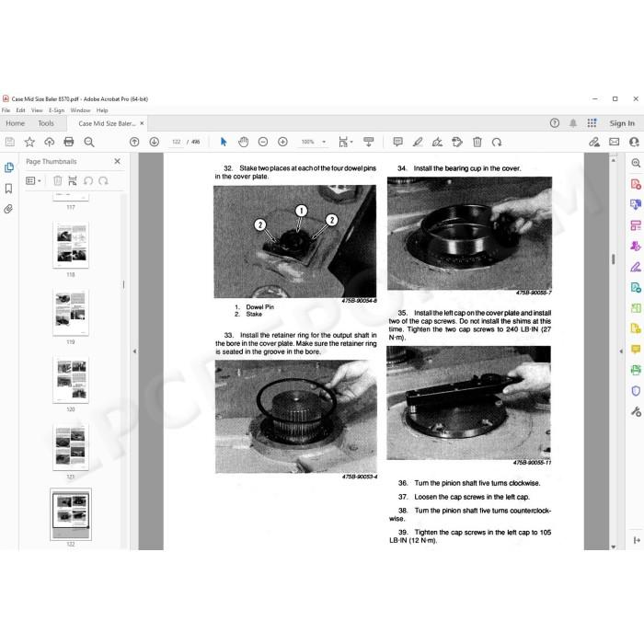The width and height of the screenshot is (644, 644).
Task: Open Comment tool in right pane
Action: click(x=636, y=349)
